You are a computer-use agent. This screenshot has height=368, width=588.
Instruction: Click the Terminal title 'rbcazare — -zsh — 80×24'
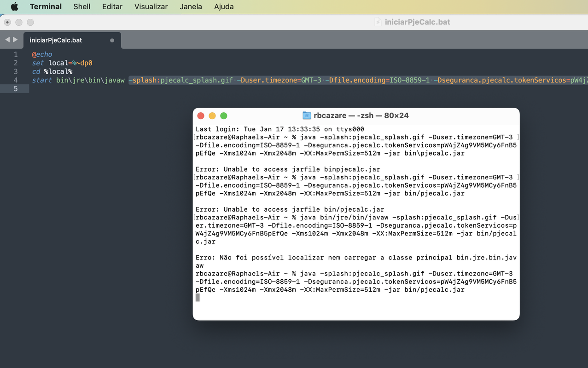[361, 115]
